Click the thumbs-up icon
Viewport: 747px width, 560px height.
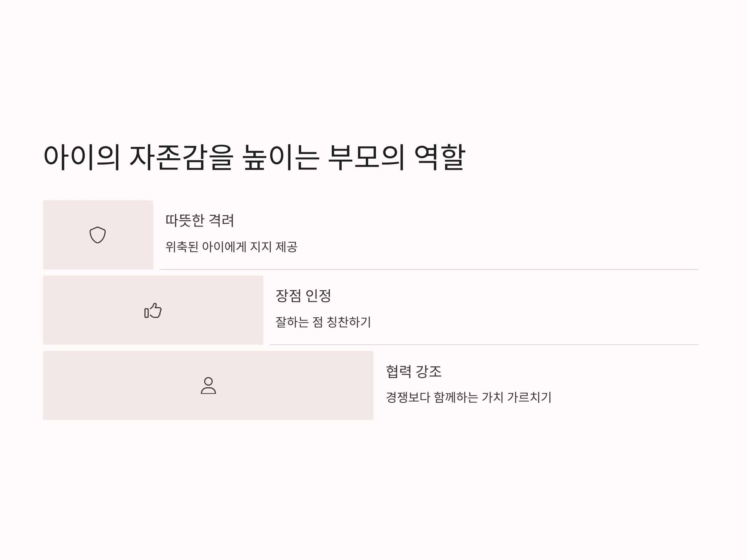coord(153,310)
